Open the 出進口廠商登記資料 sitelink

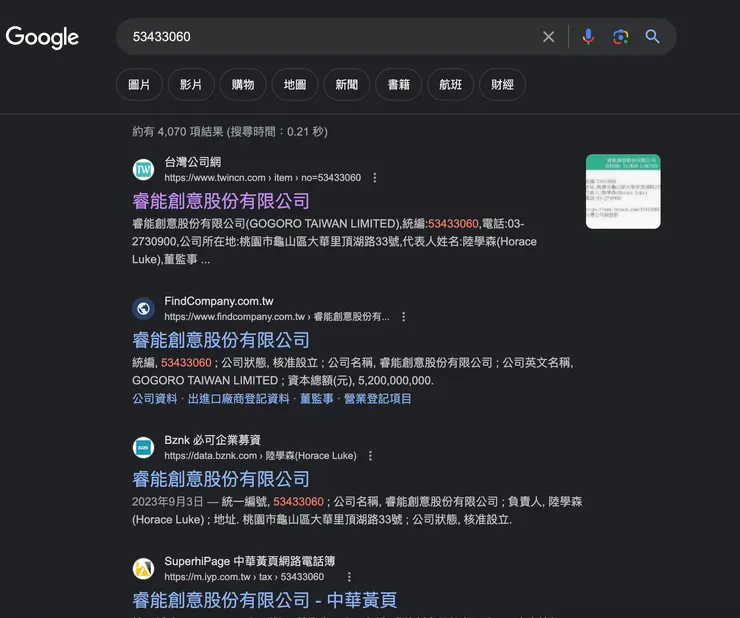[239, 399]
